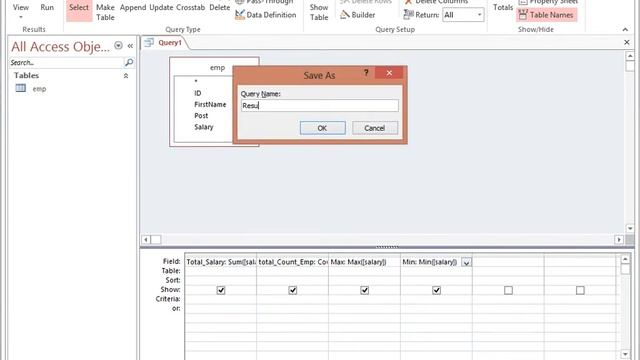Choose the Update query type

(161, 7)
